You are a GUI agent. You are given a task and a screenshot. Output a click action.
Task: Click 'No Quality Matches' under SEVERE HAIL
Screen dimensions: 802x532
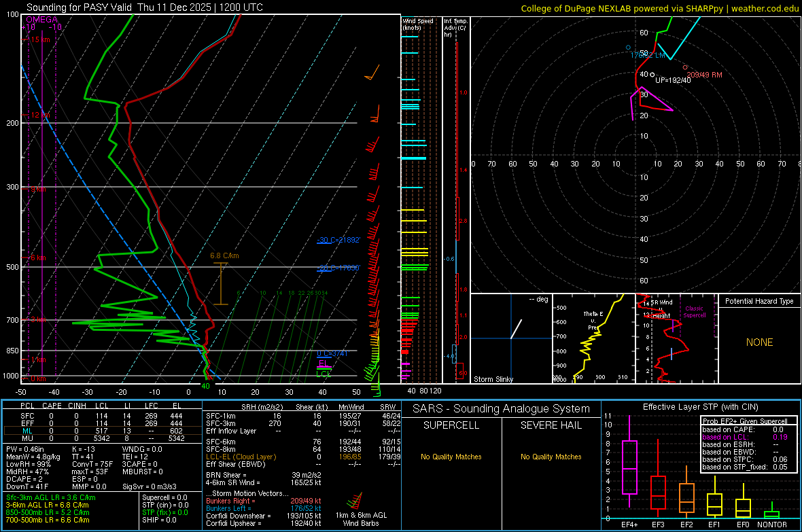(x=551, y=457)
